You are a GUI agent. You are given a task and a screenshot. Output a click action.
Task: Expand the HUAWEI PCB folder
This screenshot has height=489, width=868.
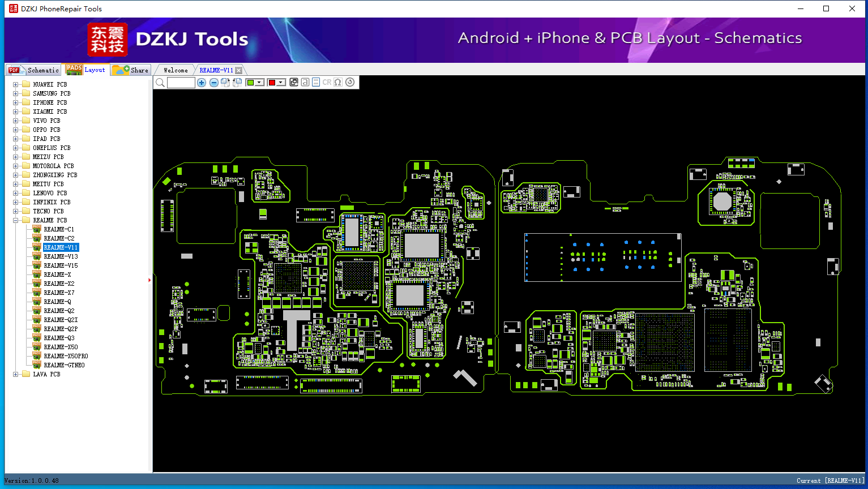coord(16,84)
